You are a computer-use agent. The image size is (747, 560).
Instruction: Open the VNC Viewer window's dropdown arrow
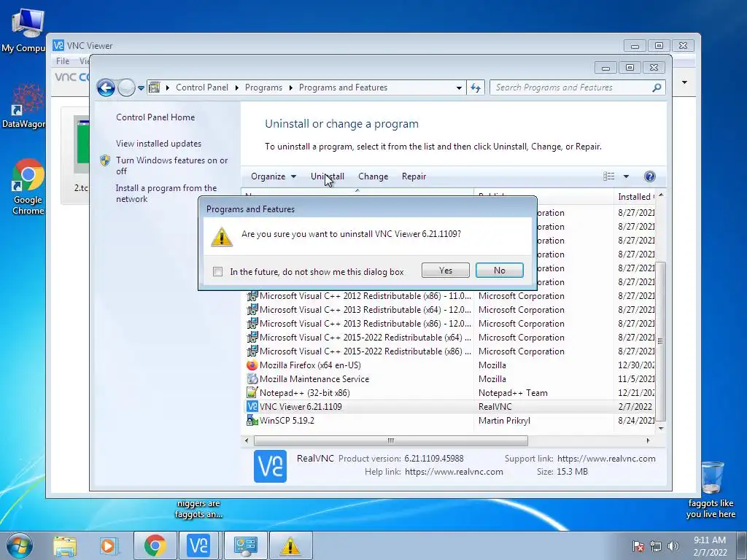point(684,82)
